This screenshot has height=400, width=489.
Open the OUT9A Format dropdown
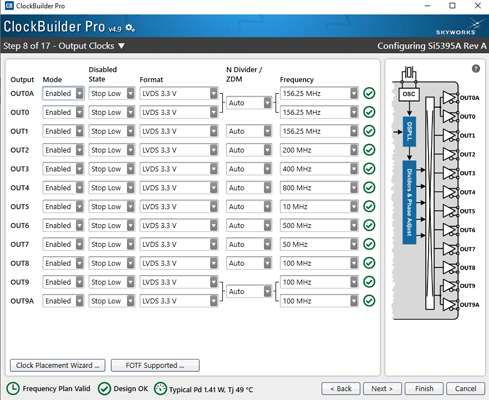pyautogui.click(x=179, y=301)
